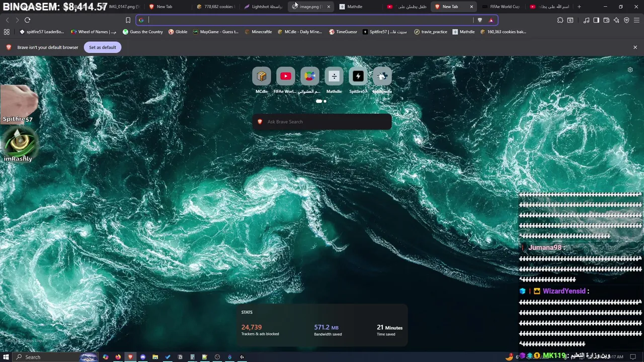Open the Brave hamburger main menu

636,20
